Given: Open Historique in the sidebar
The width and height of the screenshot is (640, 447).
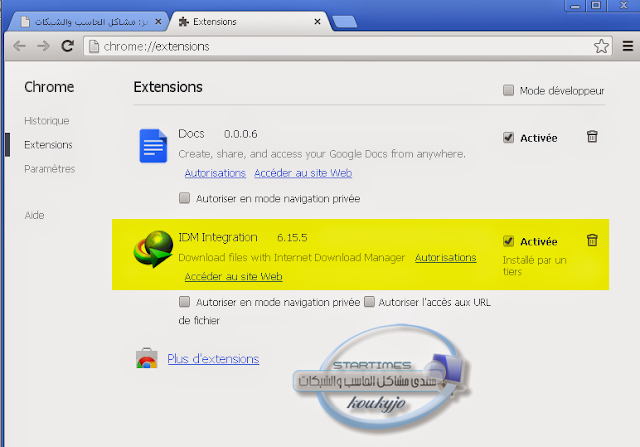Looking at the screenshot, I should [47, 121].
